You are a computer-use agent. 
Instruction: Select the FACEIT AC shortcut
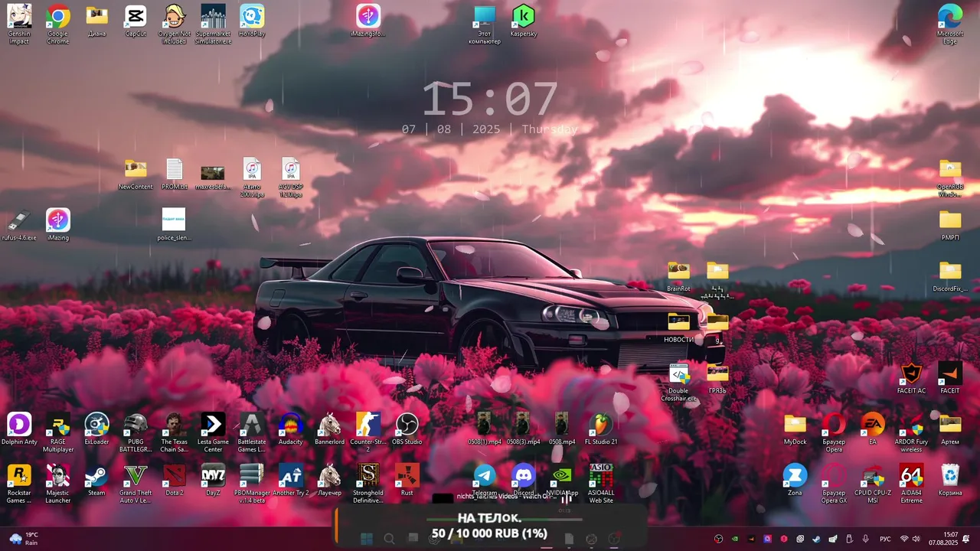coord(911,373)
